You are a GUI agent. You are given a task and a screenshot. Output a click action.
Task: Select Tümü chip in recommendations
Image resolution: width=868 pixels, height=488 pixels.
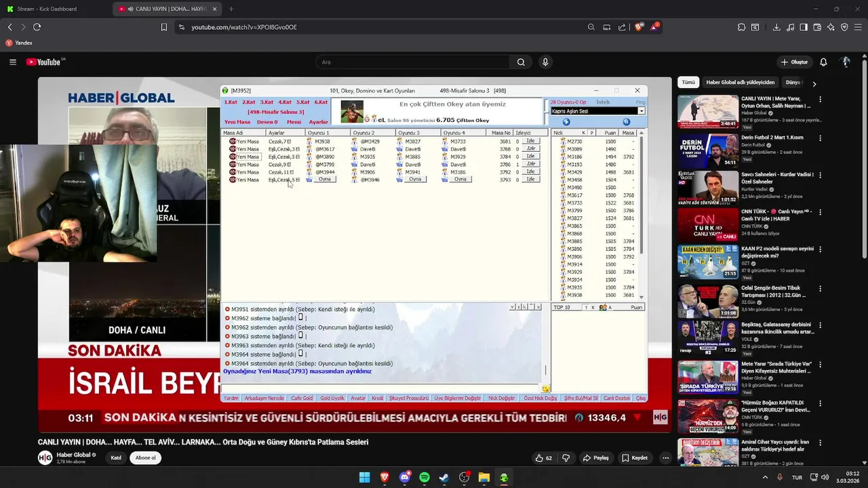tap(688, 83)
